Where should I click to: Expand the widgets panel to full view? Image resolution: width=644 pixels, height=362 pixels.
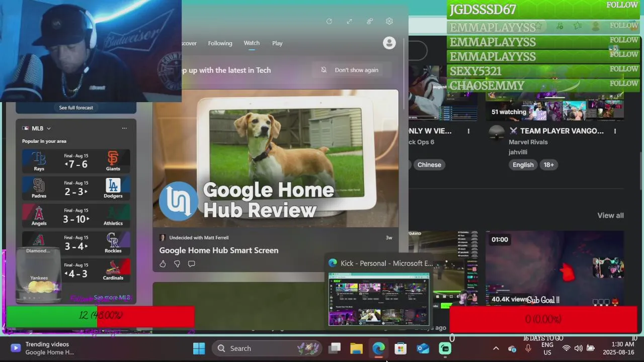[x=349, y=21]
